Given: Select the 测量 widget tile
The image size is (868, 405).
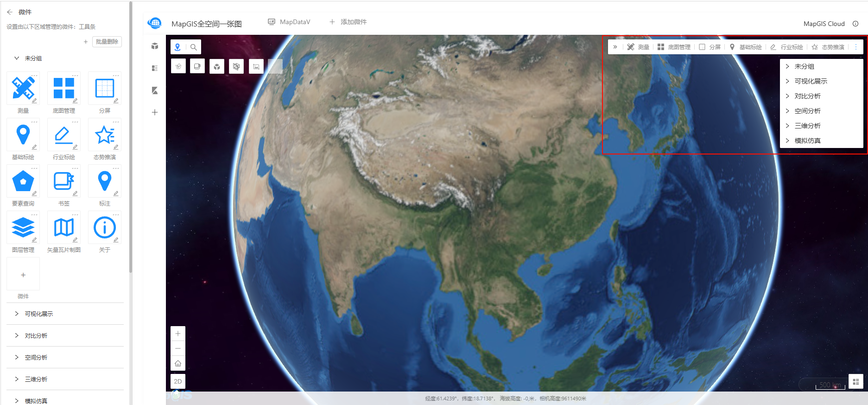Looking at the screenshot, I should click(23, 88).
